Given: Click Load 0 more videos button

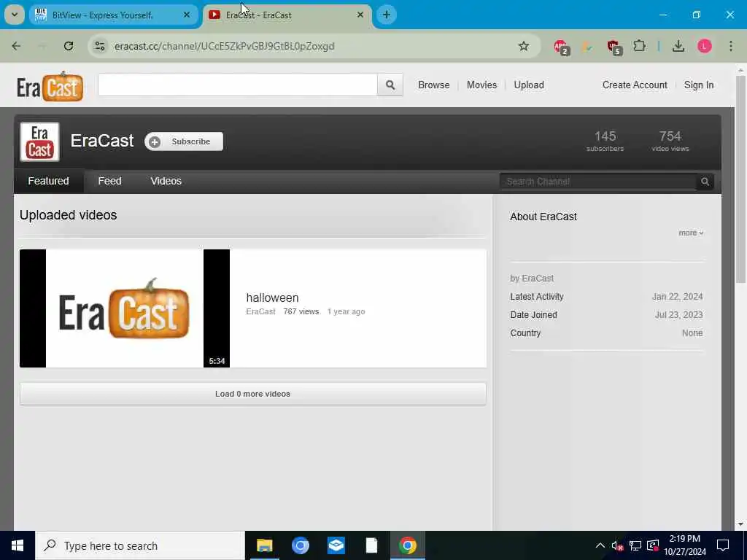Looking at the screenshot, I should click(253, 394).
